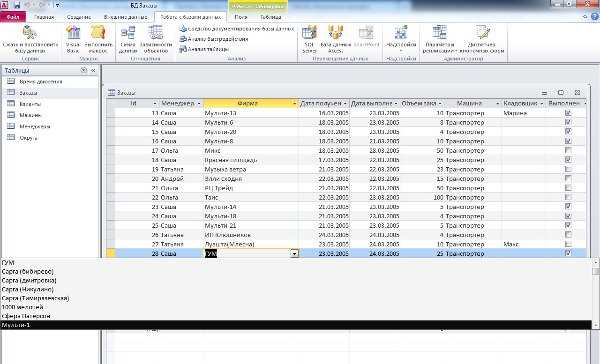Open Дата выполне column filter dropdown
The image size is (600, 364).
coord(396,104)
